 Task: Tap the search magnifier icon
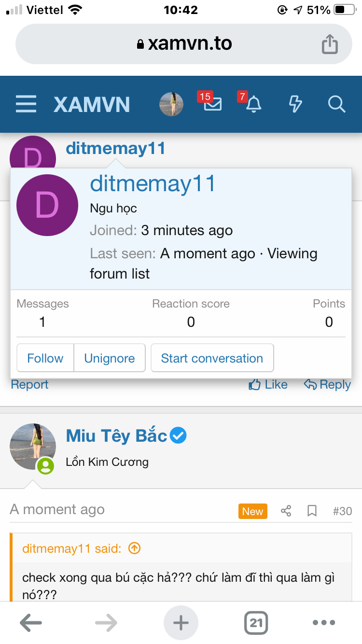pos(336,104)
